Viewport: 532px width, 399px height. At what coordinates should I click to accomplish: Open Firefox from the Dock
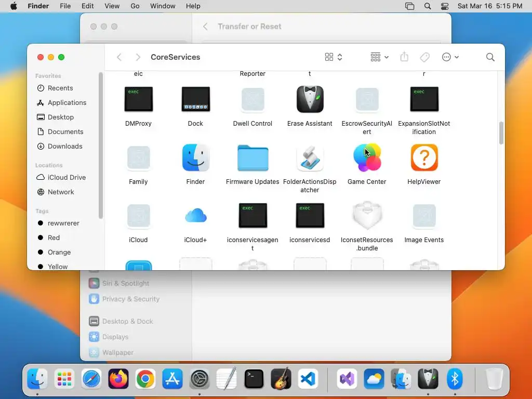(118, 379)
